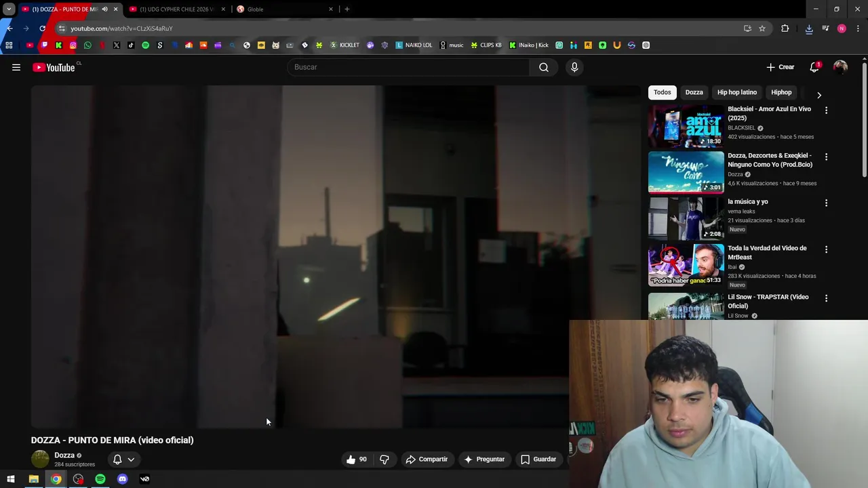Screen dimensions: 868x488
Task: Open YouTube notifications bell
Action: pos(814,67)
